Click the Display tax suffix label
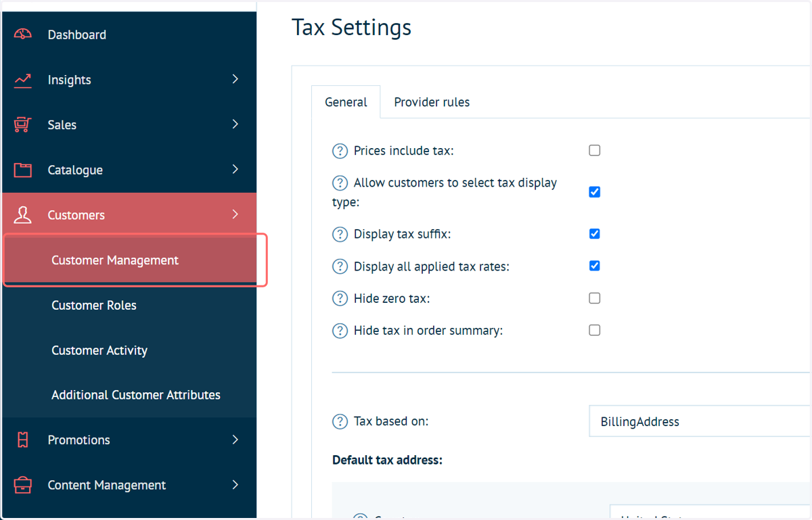This screenshot has height=520, width=812. pyautogui.click(x=402, y=235)
